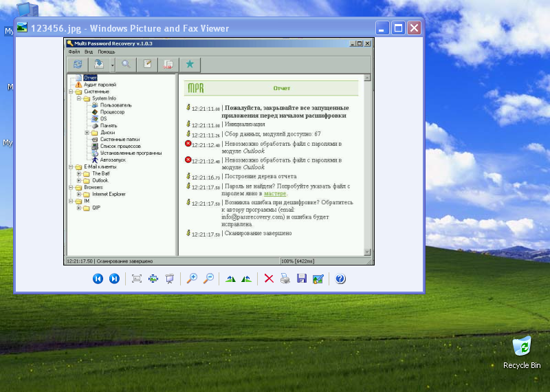This screenshot has width=550, height=392.
Task: Select the Internet Explorer folder label
Action: click(109, 194)
